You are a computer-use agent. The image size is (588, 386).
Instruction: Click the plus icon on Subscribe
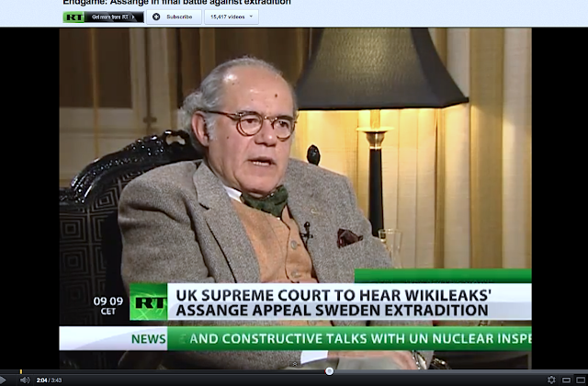156,17
